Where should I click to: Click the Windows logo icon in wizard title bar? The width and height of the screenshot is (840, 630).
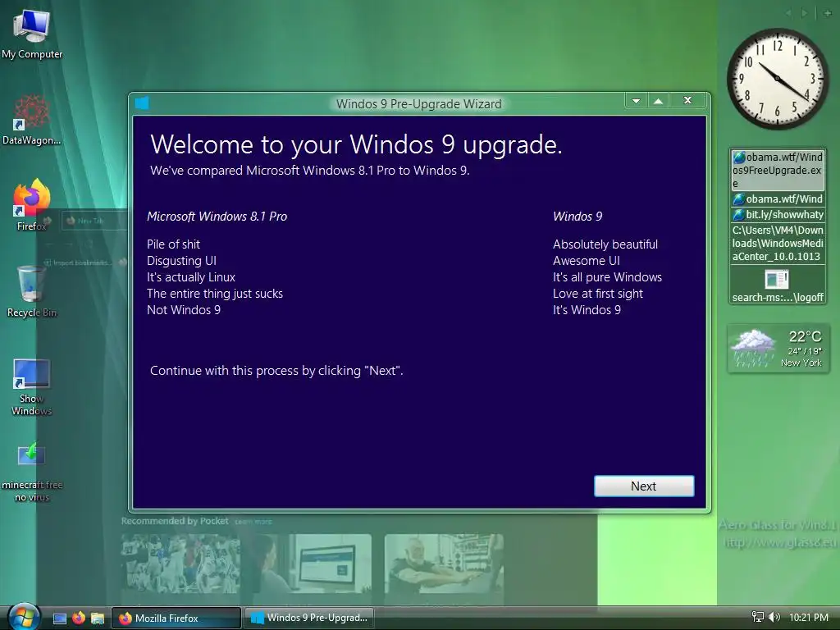click(142, 103)
